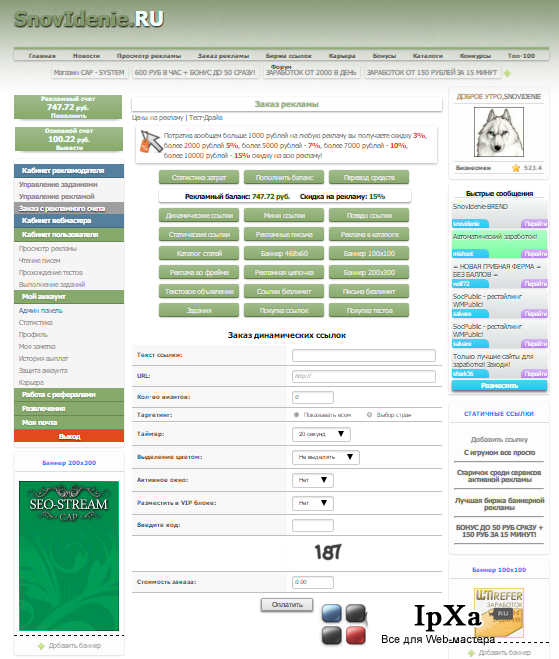Click the plus icon under 100x100 banner

click(x=471, y=653)
